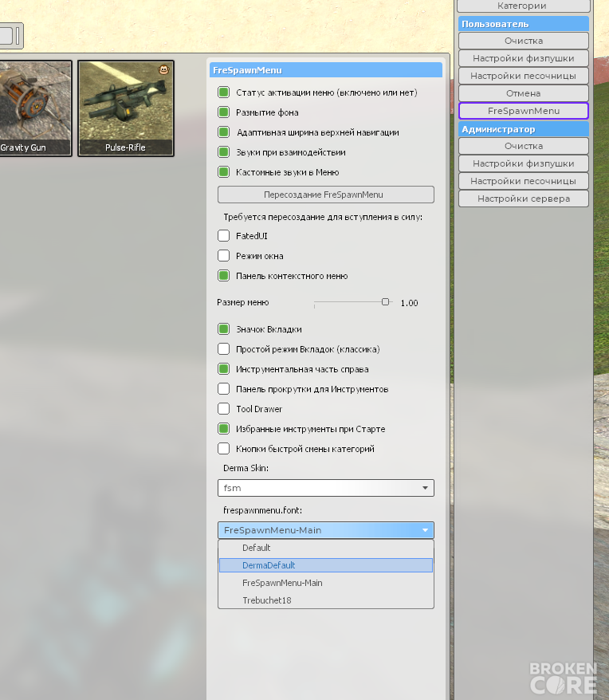Enable Кнопки быстрой смены категорий checkbox
The height and width of the screenshot is (700, 609).
224,448
